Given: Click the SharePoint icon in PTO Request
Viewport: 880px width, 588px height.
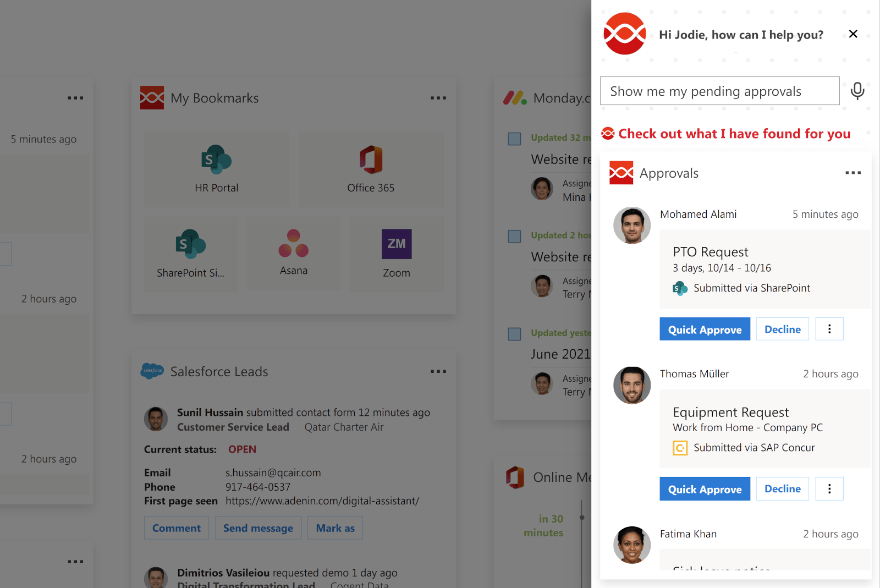Looking at the screenshot, I should coord(680,288).
